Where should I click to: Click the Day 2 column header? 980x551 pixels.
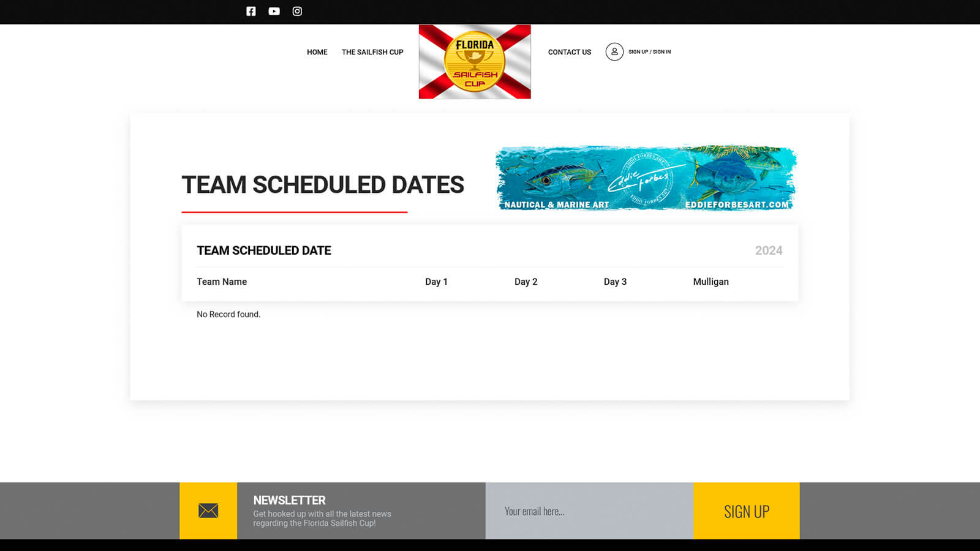[x=526, y=282]
